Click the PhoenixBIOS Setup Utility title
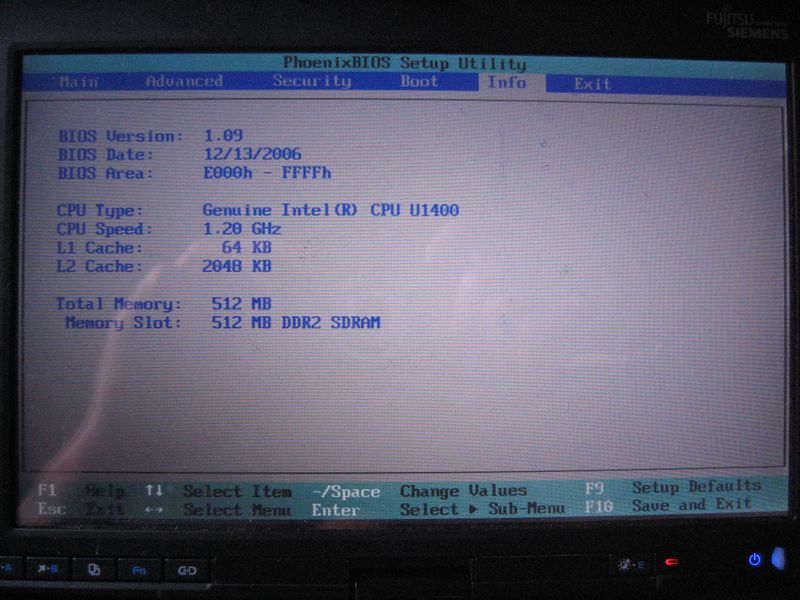Screen dimensions: 800x600 tap(405, 63)
